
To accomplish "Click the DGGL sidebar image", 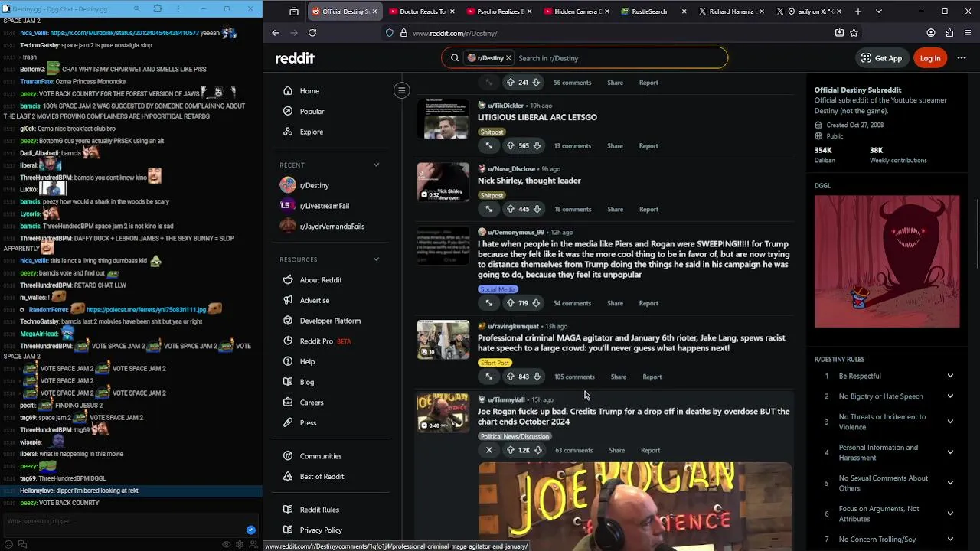I will [887, 262].
